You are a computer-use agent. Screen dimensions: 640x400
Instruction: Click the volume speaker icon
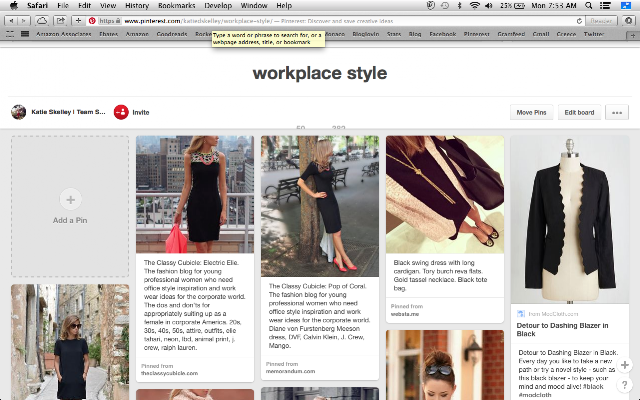pos(489,5)
